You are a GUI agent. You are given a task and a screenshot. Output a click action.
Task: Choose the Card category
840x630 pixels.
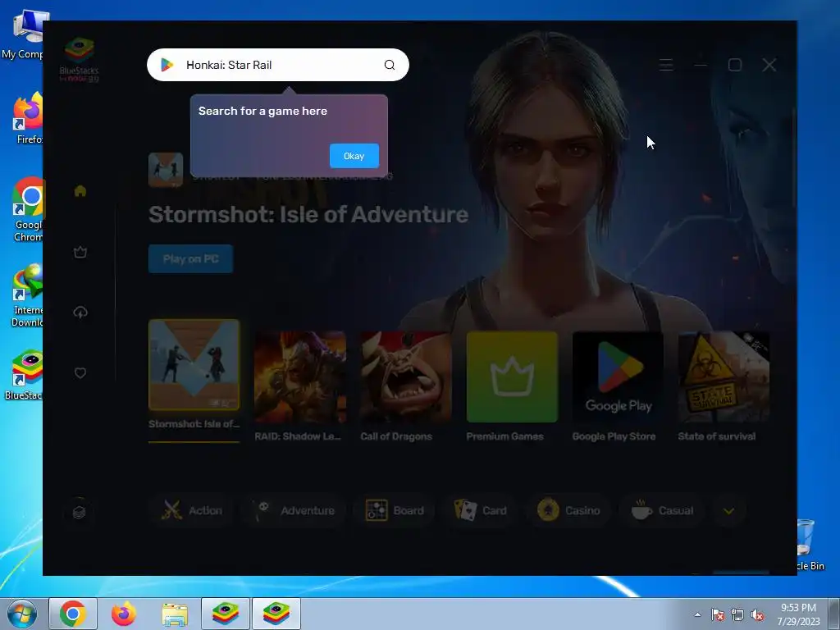(481, 510)
